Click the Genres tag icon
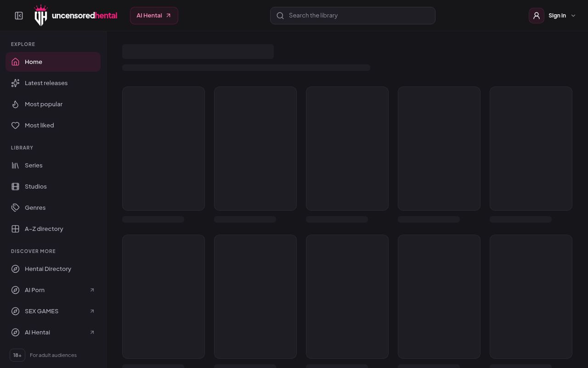The image size is (588, 368). [x=15, y=207]
